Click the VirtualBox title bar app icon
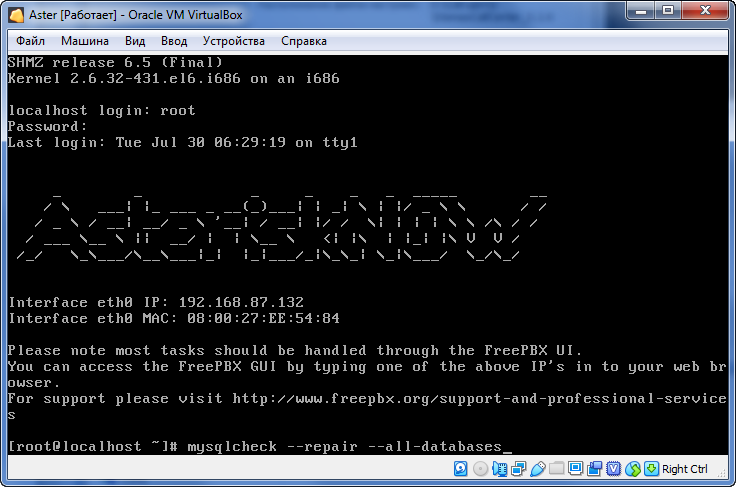 (x=16, y=15)
